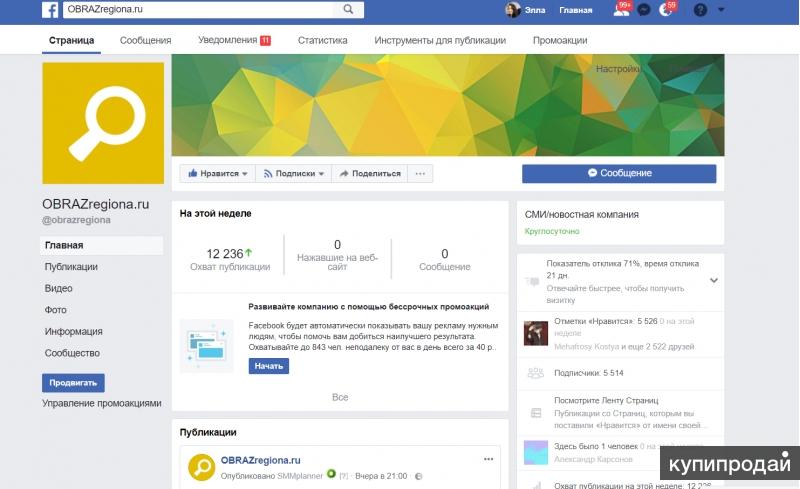Click the @obrazregiona username
This screenshot has height=489, width=800.
(x=76, y=220)
